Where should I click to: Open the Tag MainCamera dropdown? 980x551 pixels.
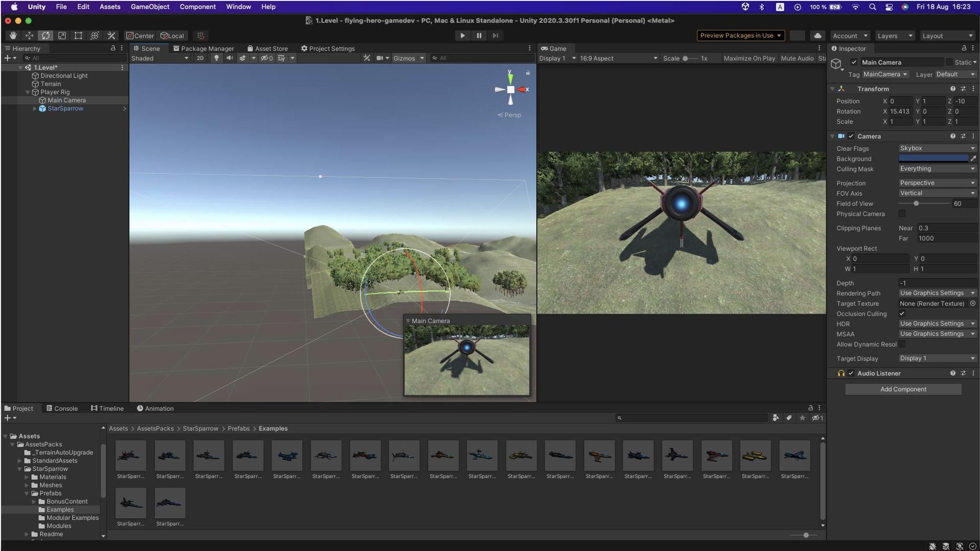click(x=885, y=74)
